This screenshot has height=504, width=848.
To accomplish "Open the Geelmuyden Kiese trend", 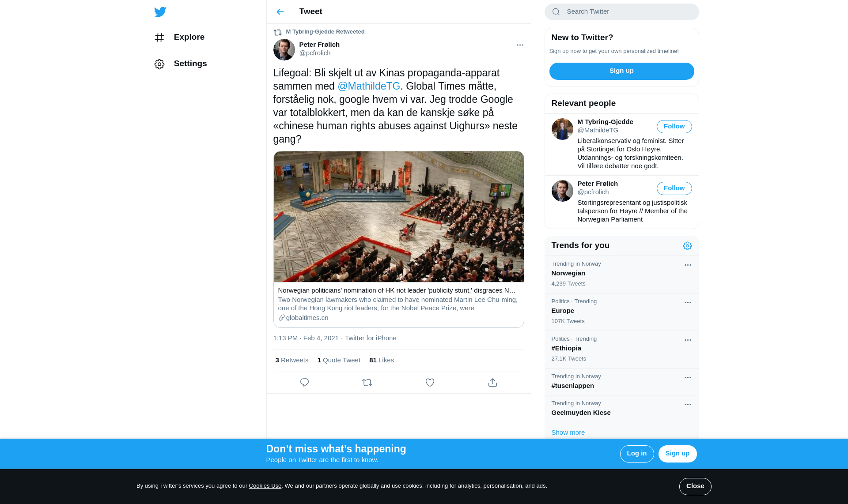I will tap(621, 409).
